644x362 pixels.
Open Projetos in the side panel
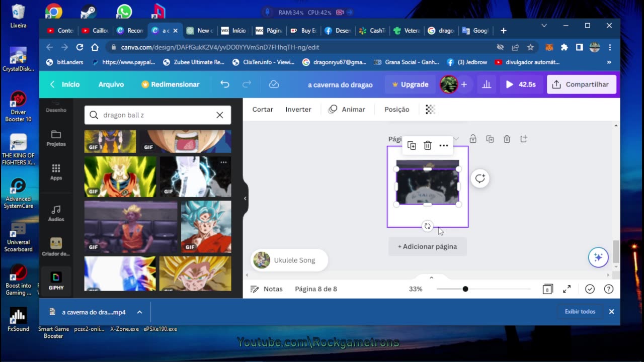tap(56, 138)
